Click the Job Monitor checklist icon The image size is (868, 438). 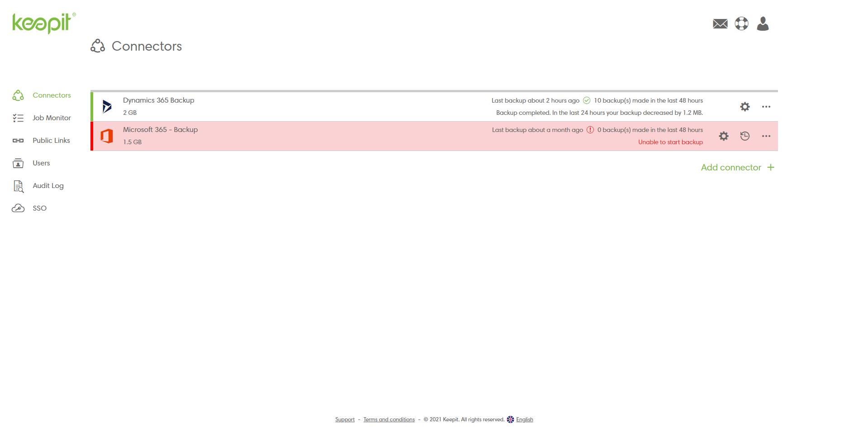pyautogui.click(x=18, y=118)
